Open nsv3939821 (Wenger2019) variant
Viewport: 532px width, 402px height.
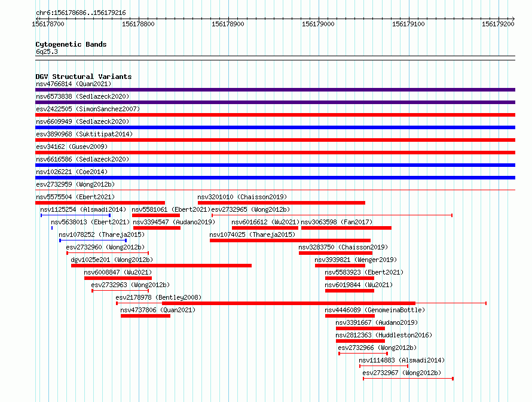356,260
